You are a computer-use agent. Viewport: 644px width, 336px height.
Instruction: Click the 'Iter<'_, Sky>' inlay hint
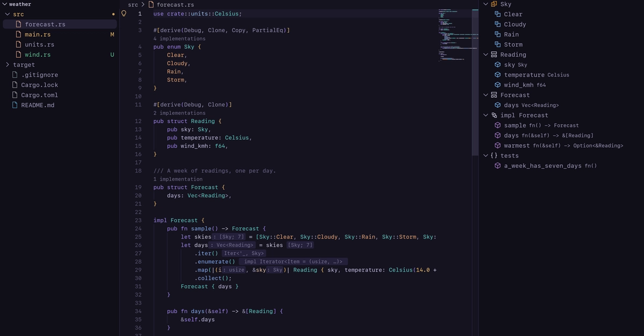(244, 253)
